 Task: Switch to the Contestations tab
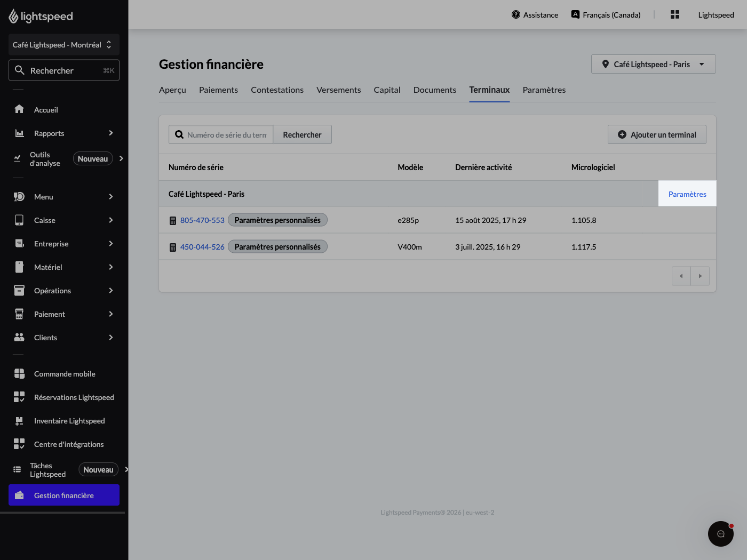(277, 90)
